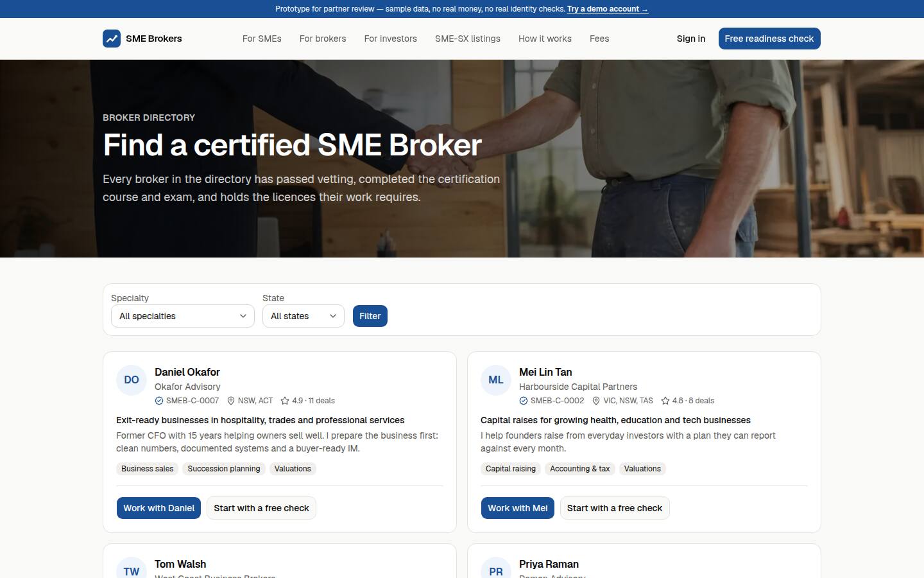This screenshot has height=578, width=924.
Task: Click Priya Raman's PR avatar
Action: click(496, 568)
